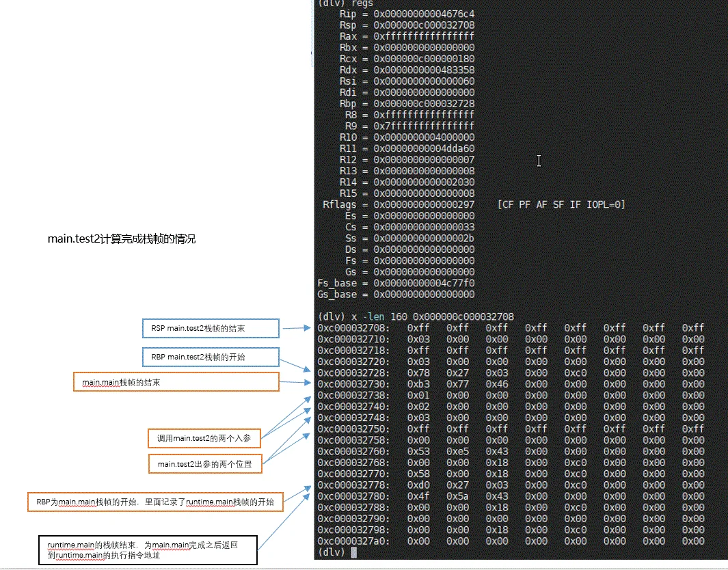Select the Rip value 0x00000000004676c4
This screenshot has width=728, height=570.
[x=424, y=14]
